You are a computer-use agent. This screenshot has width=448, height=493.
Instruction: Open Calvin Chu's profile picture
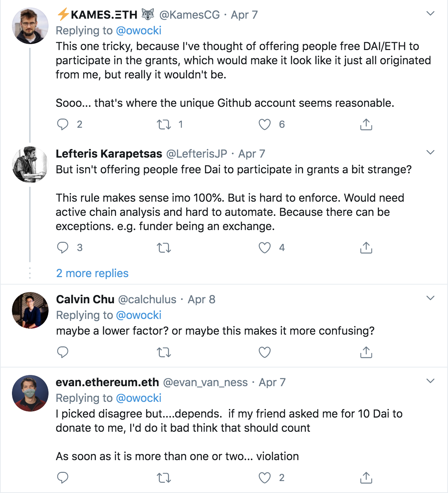pos(30,310)
